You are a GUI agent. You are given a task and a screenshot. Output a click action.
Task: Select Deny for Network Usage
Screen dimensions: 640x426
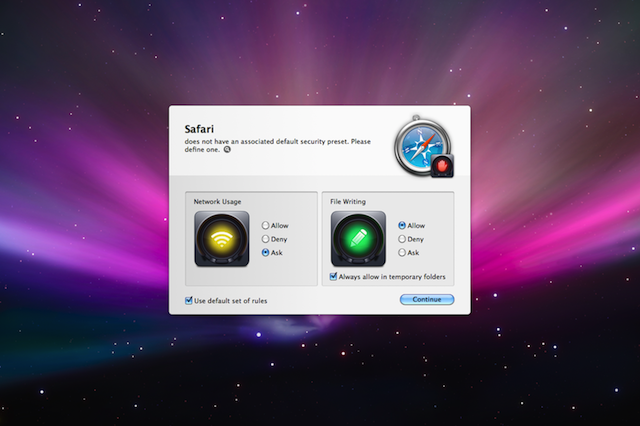(x=265, y=239)
